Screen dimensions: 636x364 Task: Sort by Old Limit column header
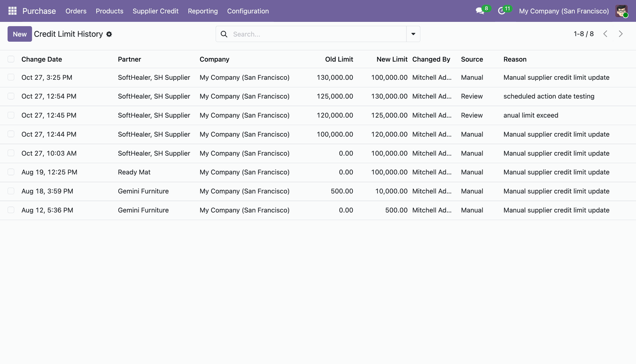coord(339,59)
